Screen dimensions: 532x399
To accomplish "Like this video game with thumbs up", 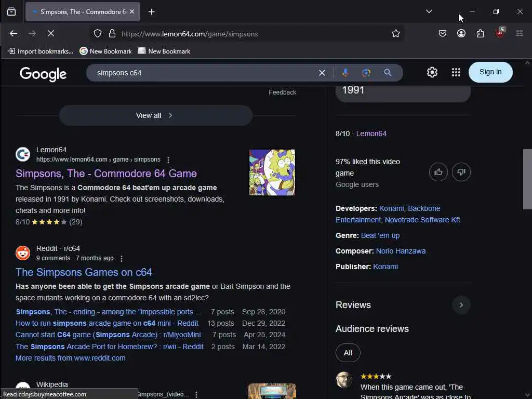I will (x=438, y=172).
